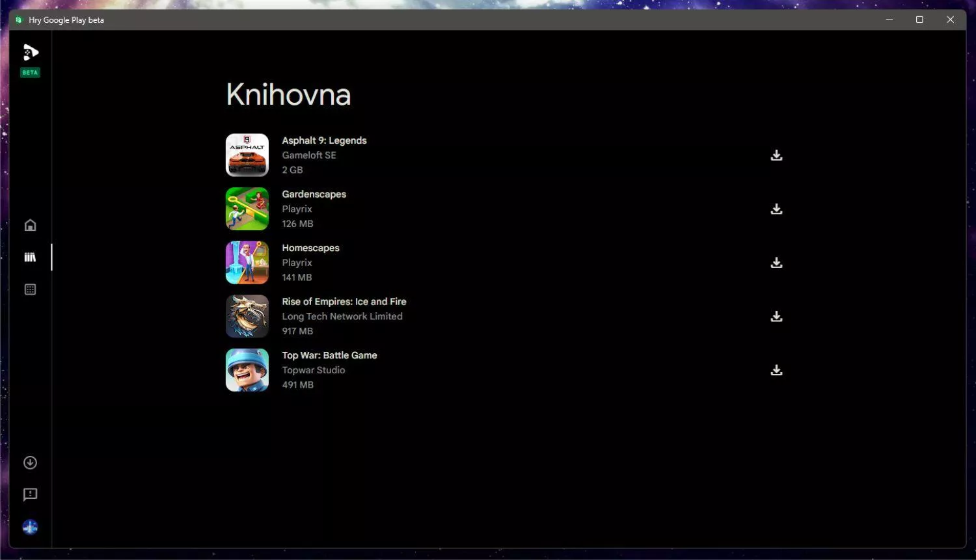Click the title "Asphalt 9: Legends"

(x=324, y=140)
